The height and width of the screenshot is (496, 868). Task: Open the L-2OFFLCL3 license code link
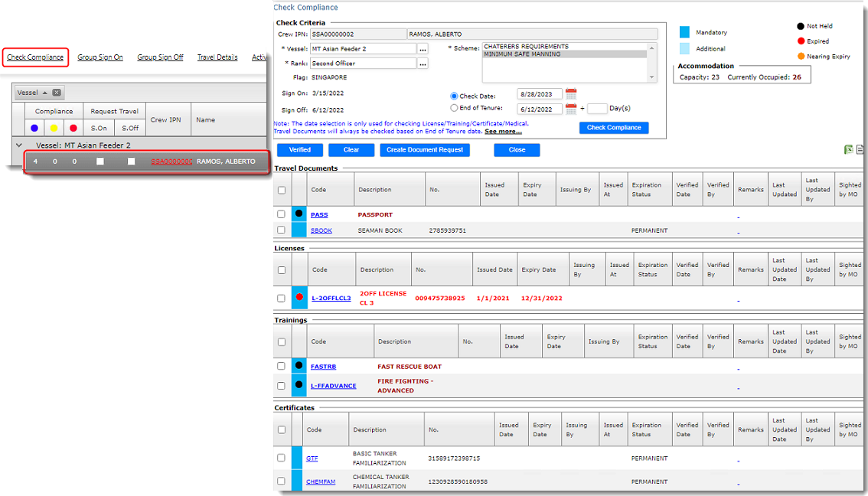click(331, 298)
